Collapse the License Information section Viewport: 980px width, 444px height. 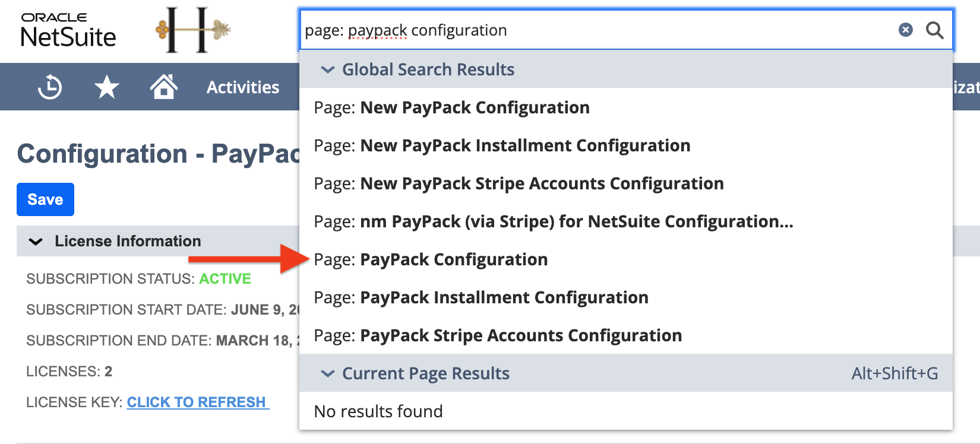click(x=36, y=242)
